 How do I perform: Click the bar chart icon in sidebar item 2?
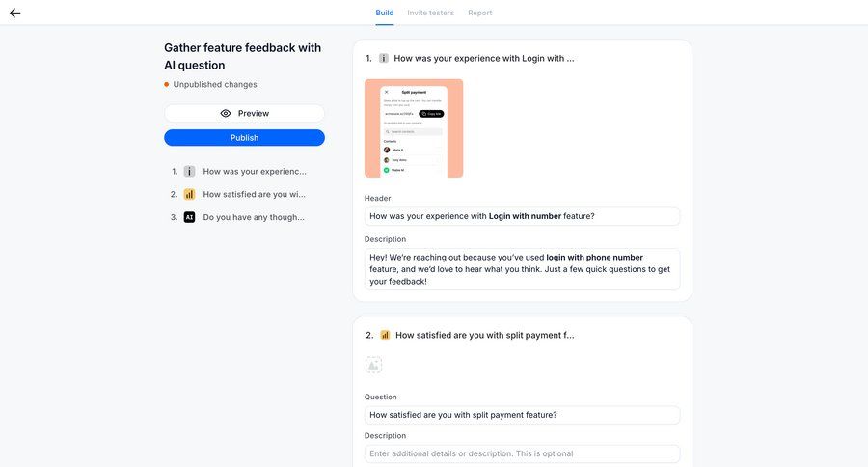tap(189, 194)
